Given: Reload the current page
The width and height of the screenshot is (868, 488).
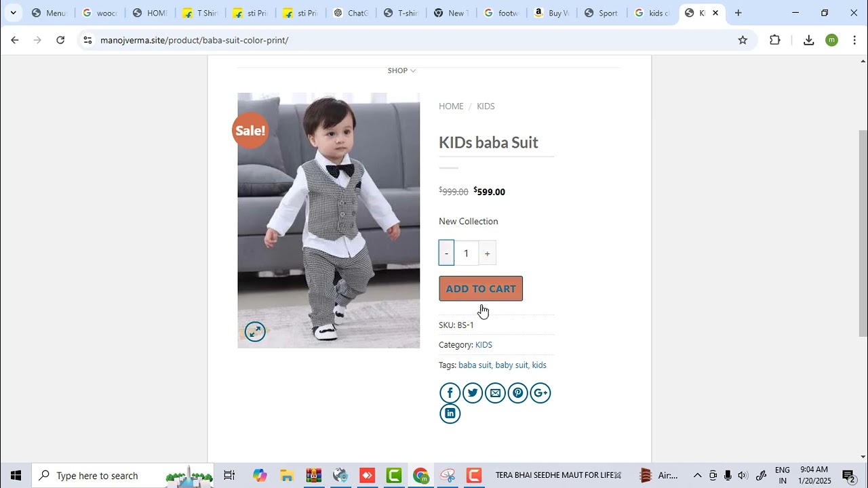Looking at the screenshot, I should pyautogui.click(x=60, y=40).
